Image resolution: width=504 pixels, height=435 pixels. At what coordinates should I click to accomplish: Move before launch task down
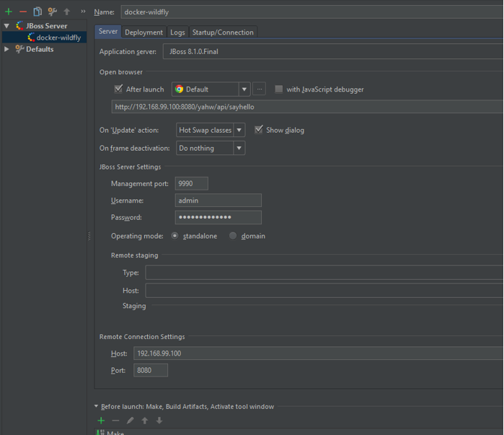point(159,421)
